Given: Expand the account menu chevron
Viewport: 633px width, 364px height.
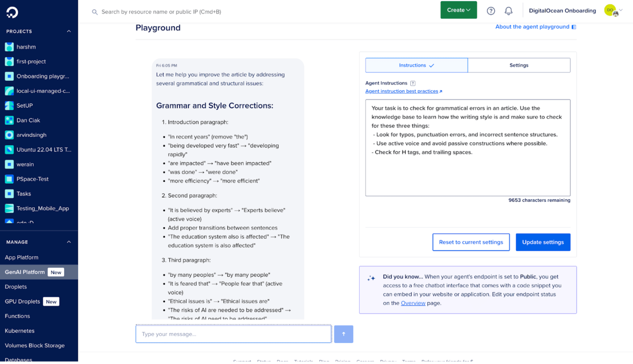Looking at the screenshot, I should click(621, 10).
